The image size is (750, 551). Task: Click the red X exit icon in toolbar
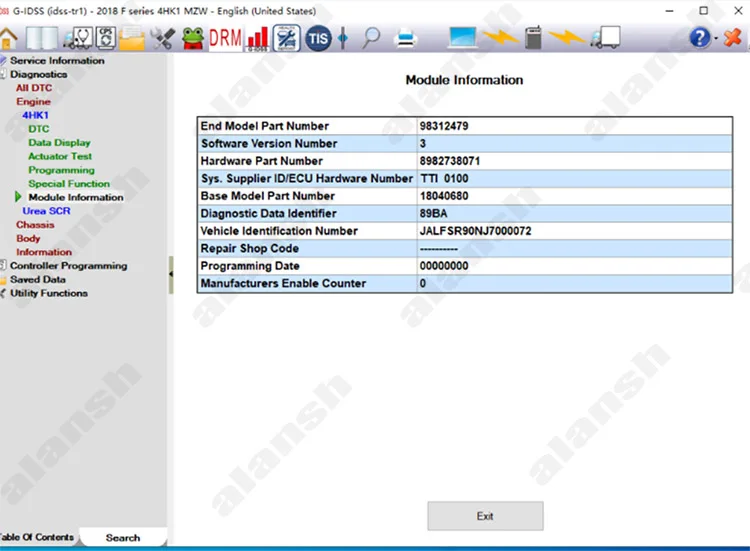[732, 37]
